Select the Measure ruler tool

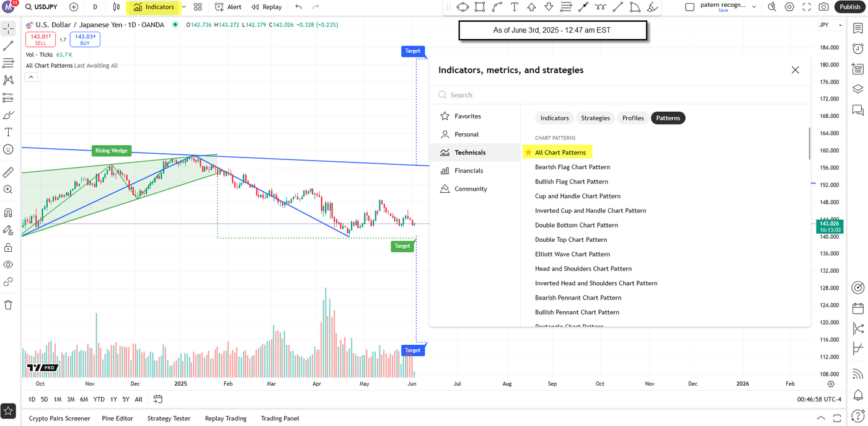click(9, 172)
